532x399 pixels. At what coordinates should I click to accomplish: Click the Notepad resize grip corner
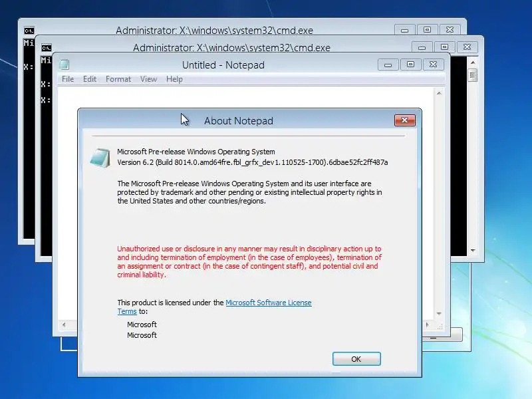(x=440, y=326)
